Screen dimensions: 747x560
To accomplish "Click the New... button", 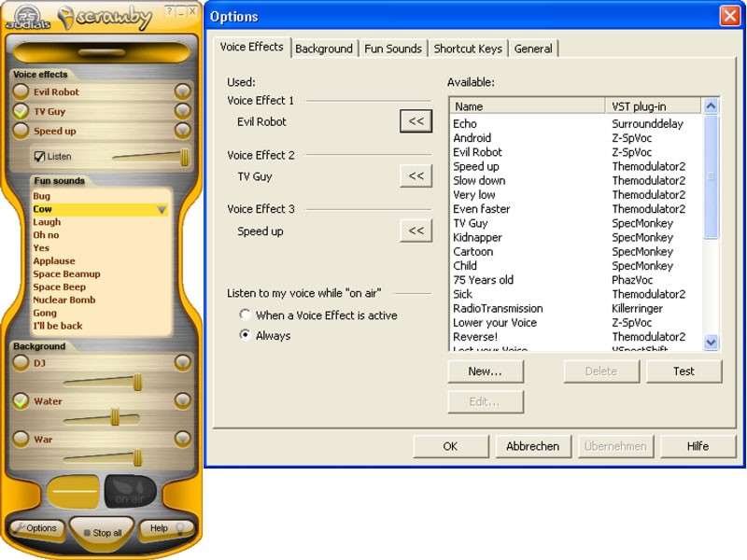I will [x=485, y=371].
